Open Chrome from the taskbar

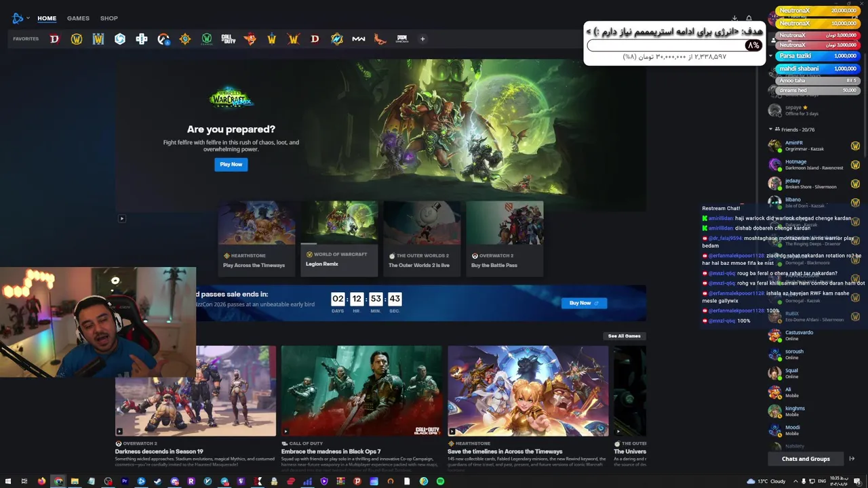(58, 481)
